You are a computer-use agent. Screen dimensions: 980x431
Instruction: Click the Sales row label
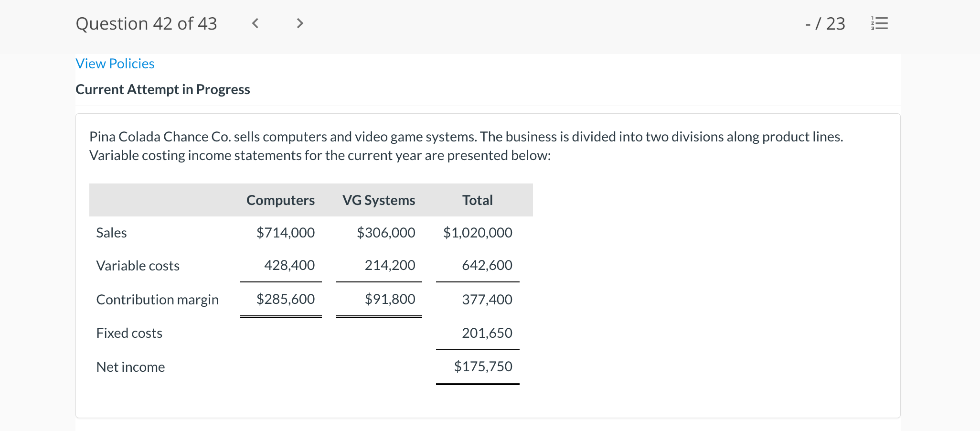coord(111,233)
